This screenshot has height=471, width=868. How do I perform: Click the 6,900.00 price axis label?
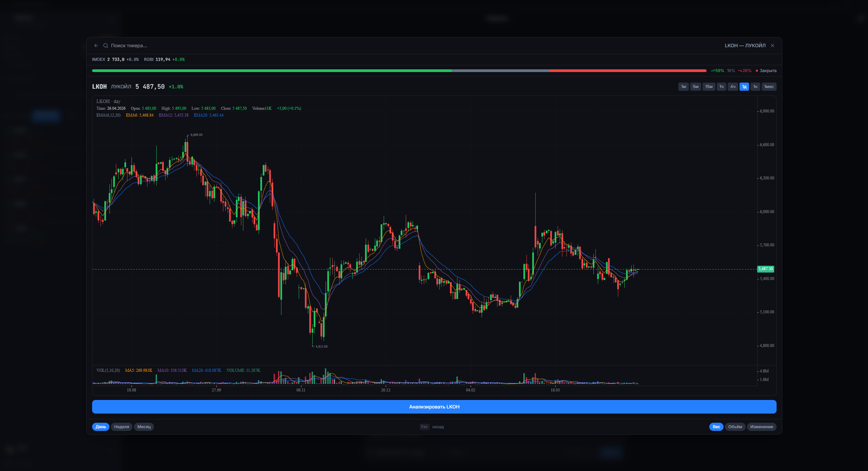[767, 111]
